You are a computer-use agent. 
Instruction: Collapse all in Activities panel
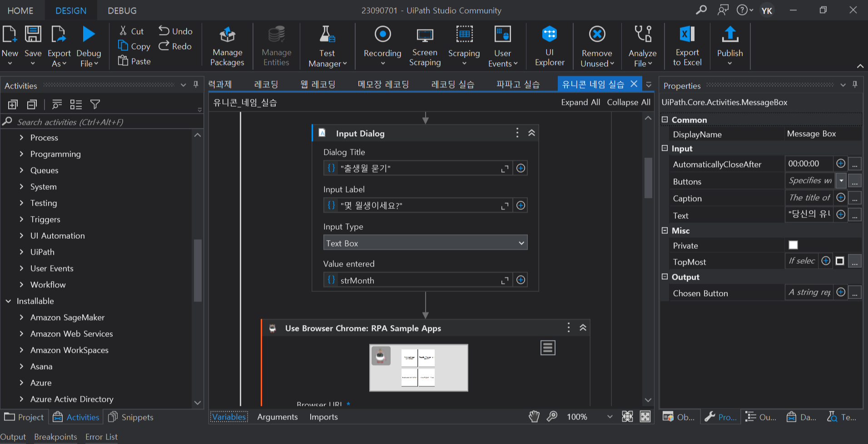click(32, 104)
